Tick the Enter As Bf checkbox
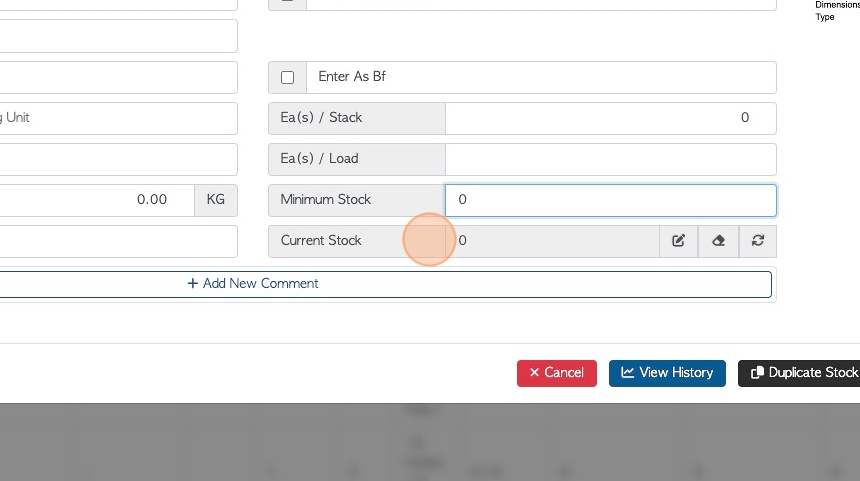Screen dimensions: 860x481 pyautogui.click(x=287, y=77)
